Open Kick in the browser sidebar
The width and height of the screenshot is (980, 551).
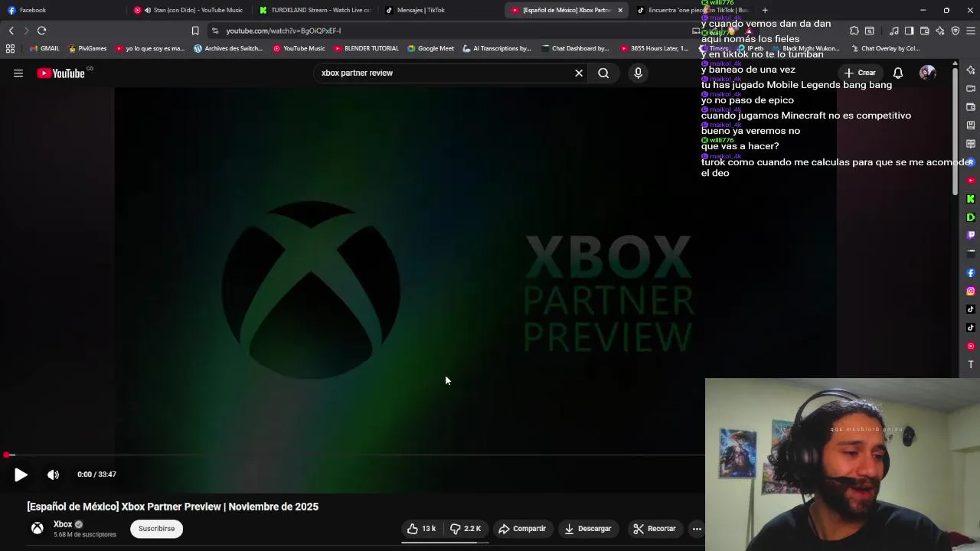click(x=971, y=199)
